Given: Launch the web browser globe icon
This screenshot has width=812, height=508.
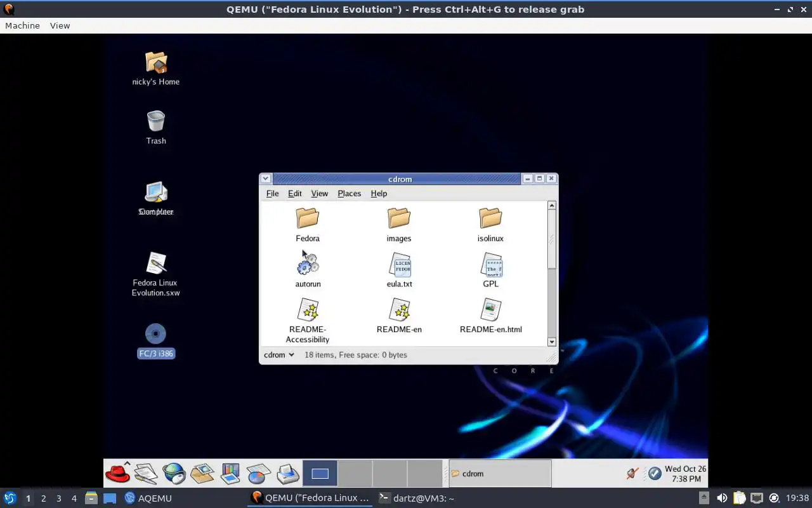Looking at the screenshot, I should pyautogui.click(x=174, y=473).
